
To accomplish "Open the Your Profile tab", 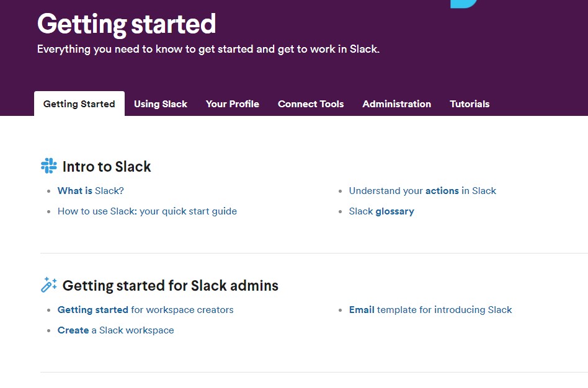I will (x=233, y=104).
